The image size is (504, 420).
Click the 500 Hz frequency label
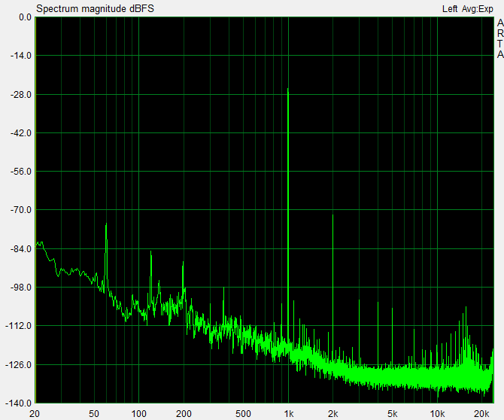click(x=243, y=413)
